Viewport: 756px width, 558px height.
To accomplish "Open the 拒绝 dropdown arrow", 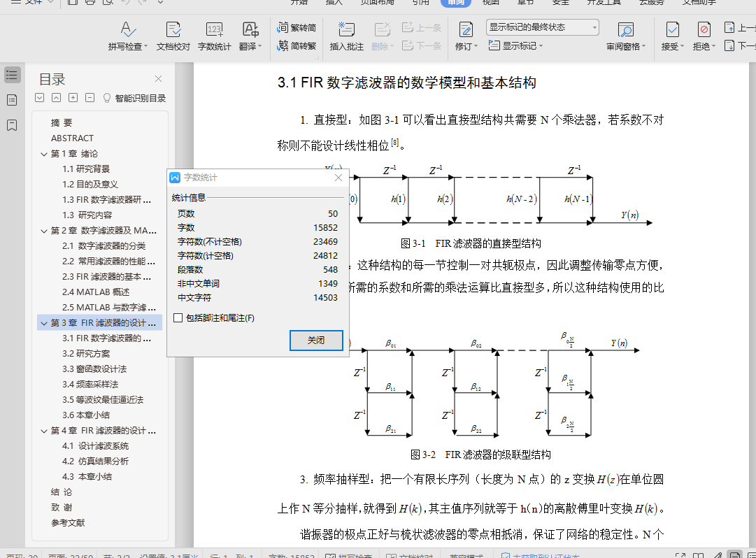I will pos(713,47).
